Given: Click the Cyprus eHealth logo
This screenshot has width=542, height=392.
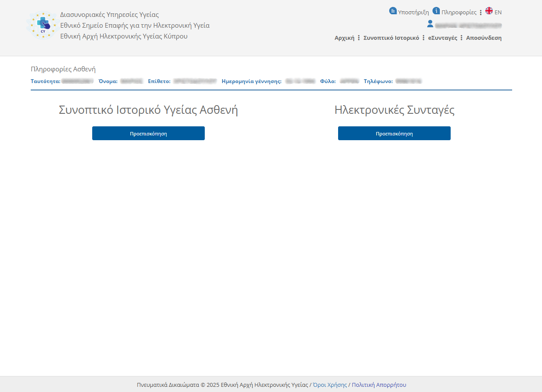Looking at the screenshot, I should [x=43, y=25].
